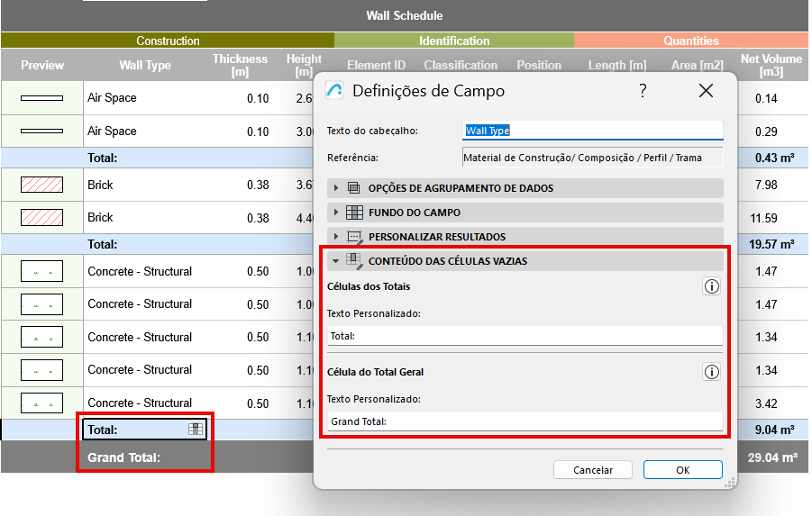This screenshot has width=812, height=516.
Task: Click the Net Volume [m3] column header
Action: click(771, 65)
